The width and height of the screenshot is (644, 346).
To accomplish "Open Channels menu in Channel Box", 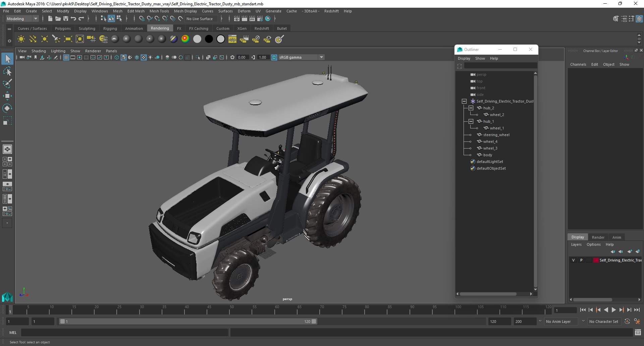I will [x=578, y=64].
